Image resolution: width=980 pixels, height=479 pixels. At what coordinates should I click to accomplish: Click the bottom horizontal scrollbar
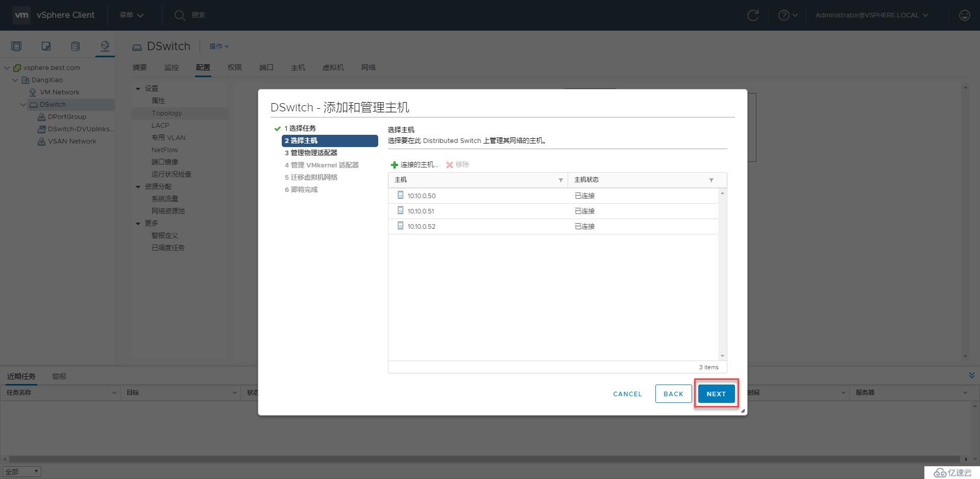(485, 459)
